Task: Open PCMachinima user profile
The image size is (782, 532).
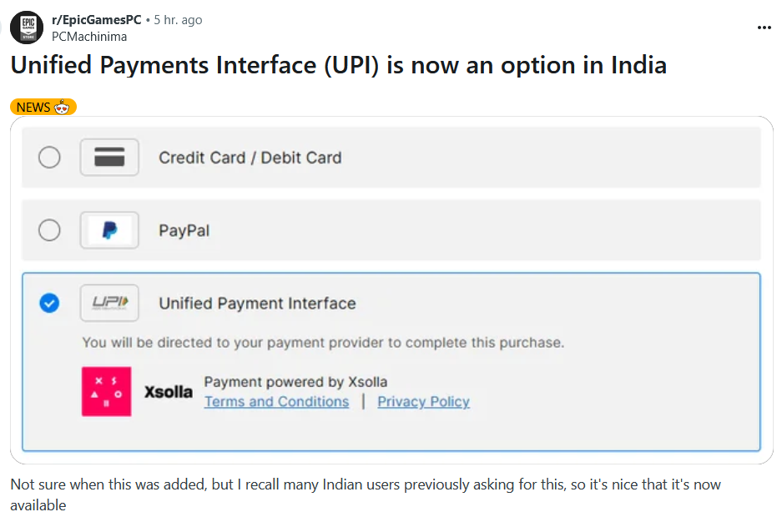Action: click(x=89, y=37)
